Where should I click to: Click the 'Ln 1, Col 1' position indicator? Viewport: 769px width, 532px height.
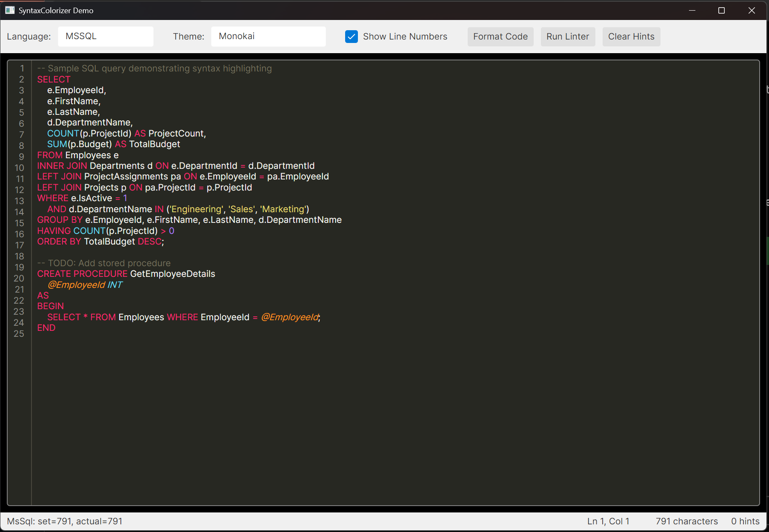tap(609, 521)
